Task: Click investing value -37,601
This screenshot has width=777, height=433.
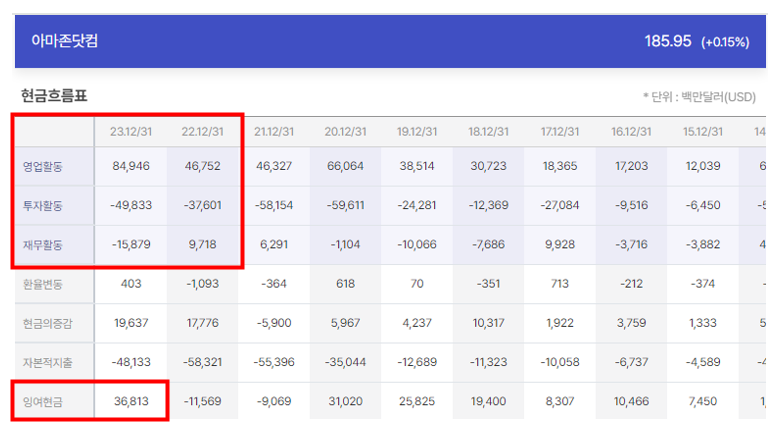Action: point(202,205)
